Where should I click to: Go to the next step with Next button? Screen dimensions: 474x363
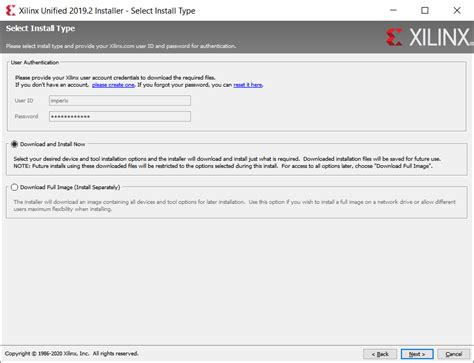(417, 354)
